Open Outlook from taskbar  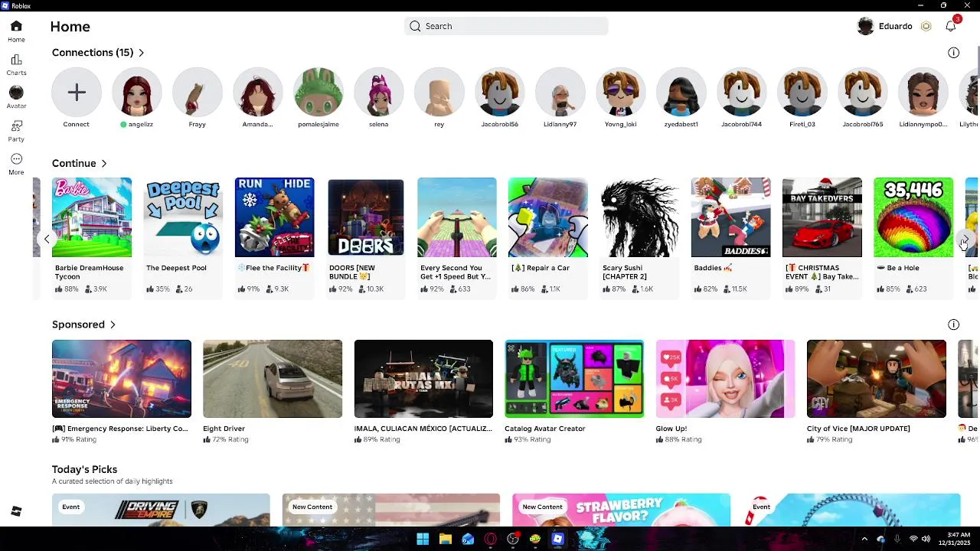click(x=468, y=539)
